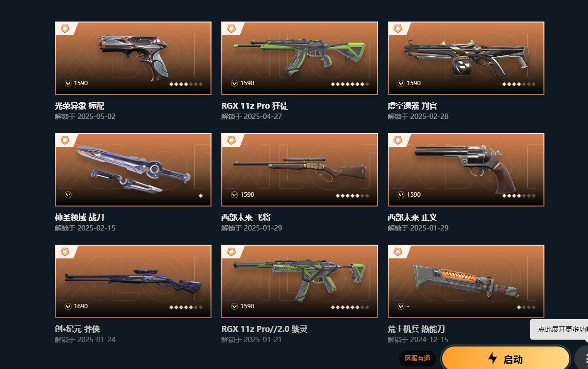The height and width of the screenshot is (369, 588).
Task: Click the tier badge icon on 虚空遗器 判官
Action: 398,29
